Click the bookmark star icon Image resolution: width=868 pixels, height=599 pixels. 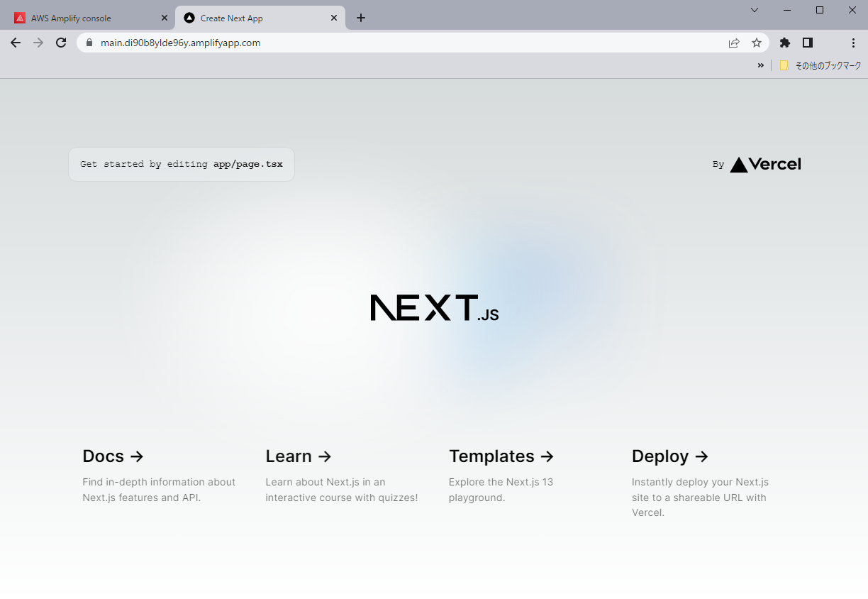(756, 43)
